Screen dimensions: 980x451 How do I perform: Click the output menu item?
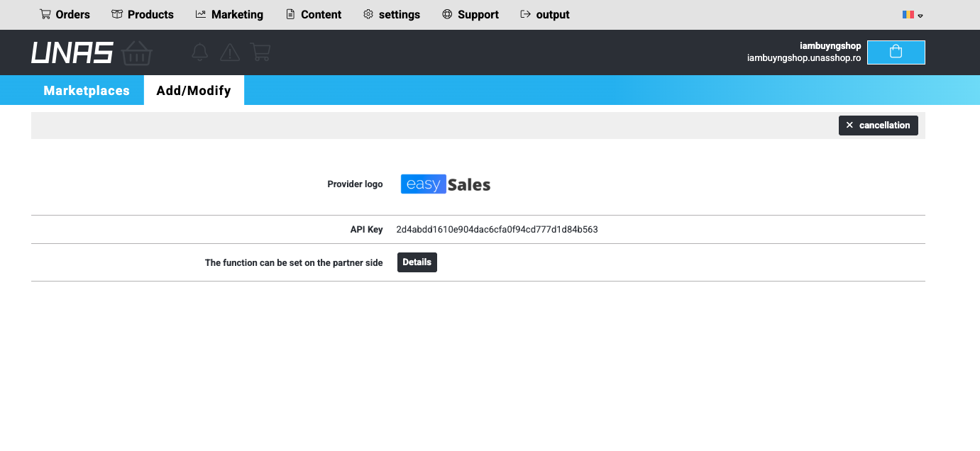click(x=545, y=14)
